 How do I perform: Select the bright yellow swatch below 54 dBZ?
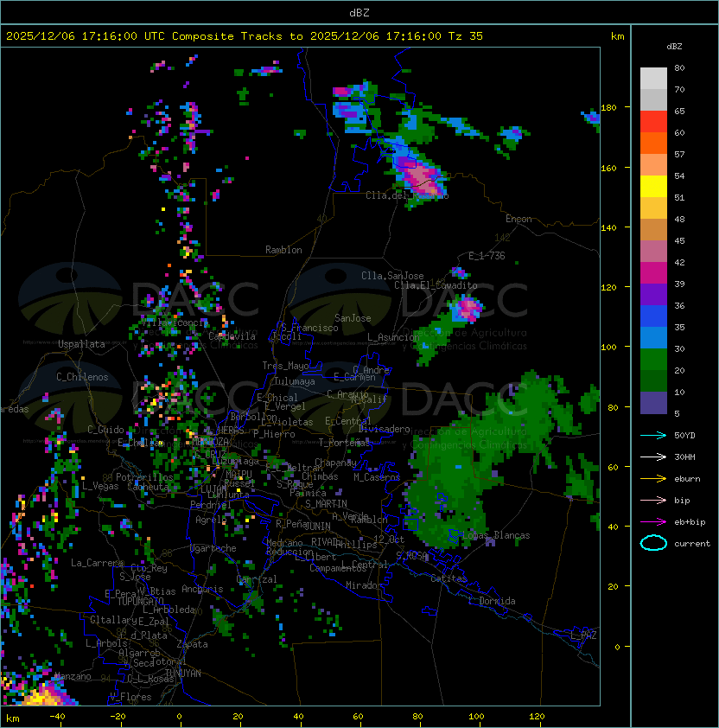653,187
